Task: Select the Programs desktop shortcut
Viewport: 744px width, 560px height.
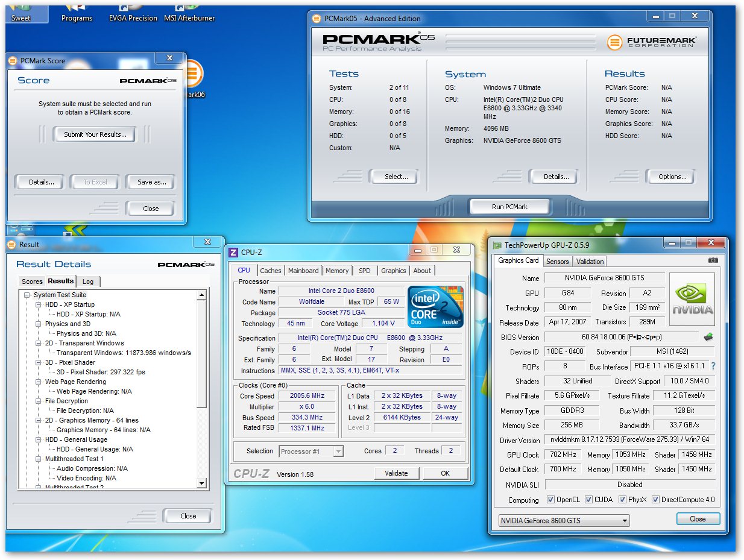Action: pyautogui.click(x=77, y=12)
